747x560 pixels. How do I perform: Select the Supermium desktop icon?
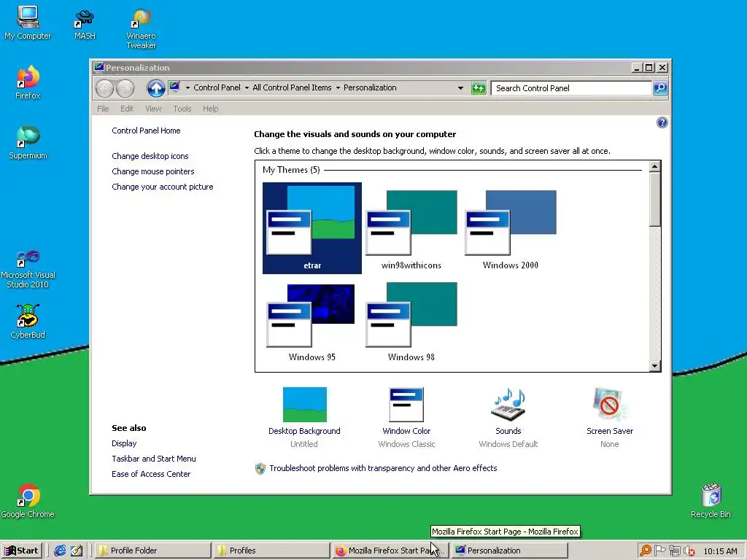pos(28,142)
